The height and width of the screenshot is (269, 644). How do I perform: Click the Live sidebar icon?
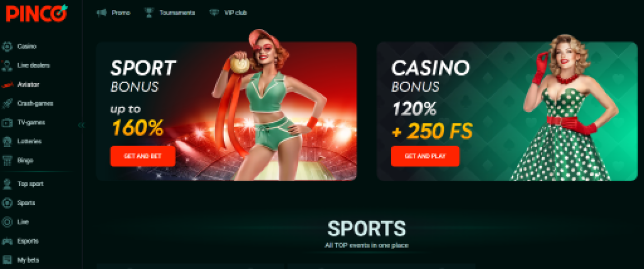coord(7,222)
